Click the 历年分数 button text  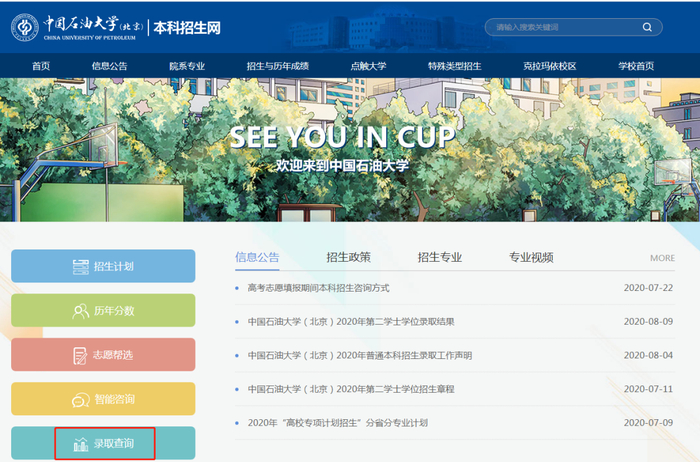click(114, 311)
